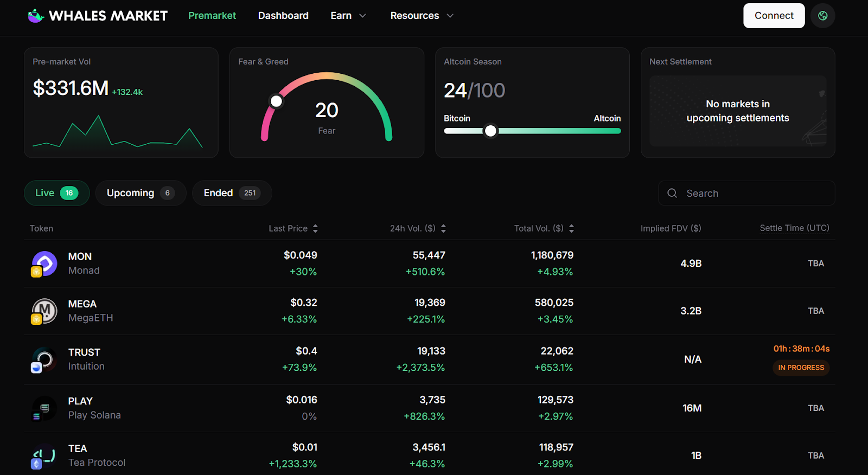The width and height of the screenshot is (868, 475).
Task: Click the MON Monad token icon
Action: (x=44, y=264)
